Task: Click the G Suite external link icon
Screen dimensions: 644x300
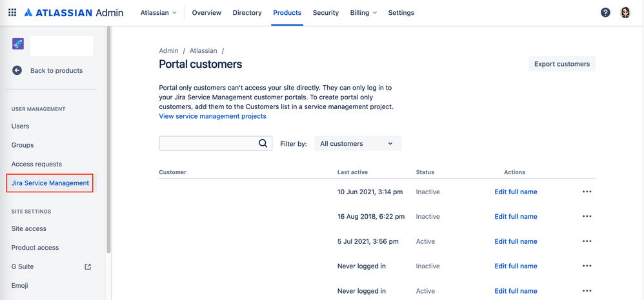Action: pos(88,266)
